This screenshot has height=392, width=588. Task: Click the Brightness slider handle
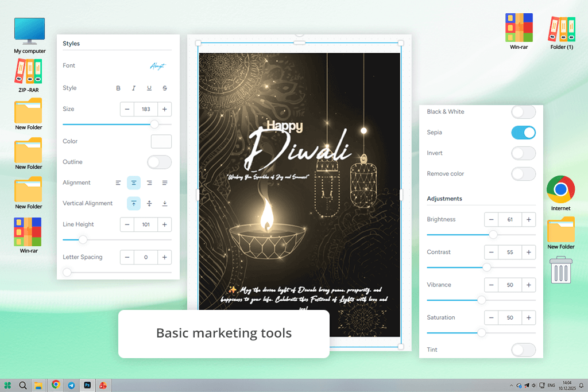(493, 235)
